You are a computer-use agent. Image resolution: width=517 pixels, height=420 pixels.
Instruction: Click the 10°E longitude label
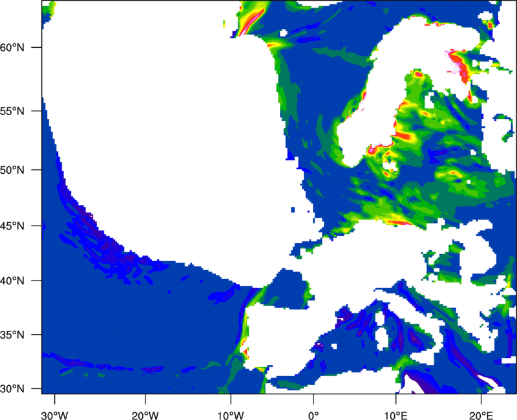click(396, 415)
